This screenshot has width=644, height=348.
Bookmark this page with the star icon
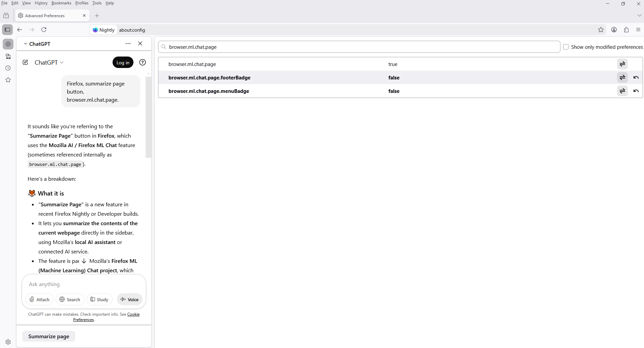point(601,30)
